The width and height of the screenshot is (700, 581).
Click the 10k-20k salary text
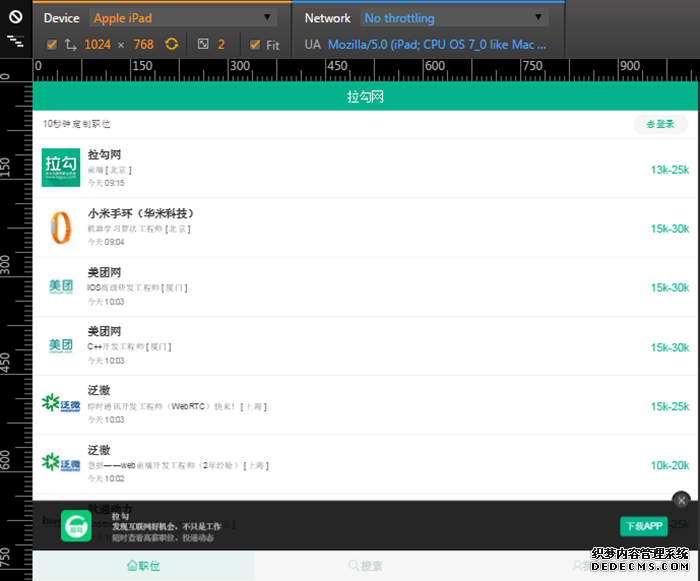(670, 465)
